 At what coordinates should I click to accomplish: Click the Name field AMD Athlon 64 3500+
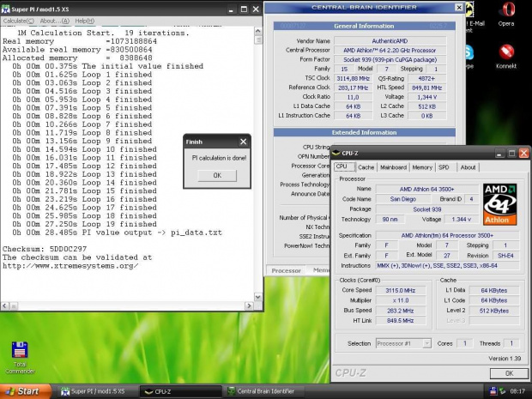tap(426, 189)
